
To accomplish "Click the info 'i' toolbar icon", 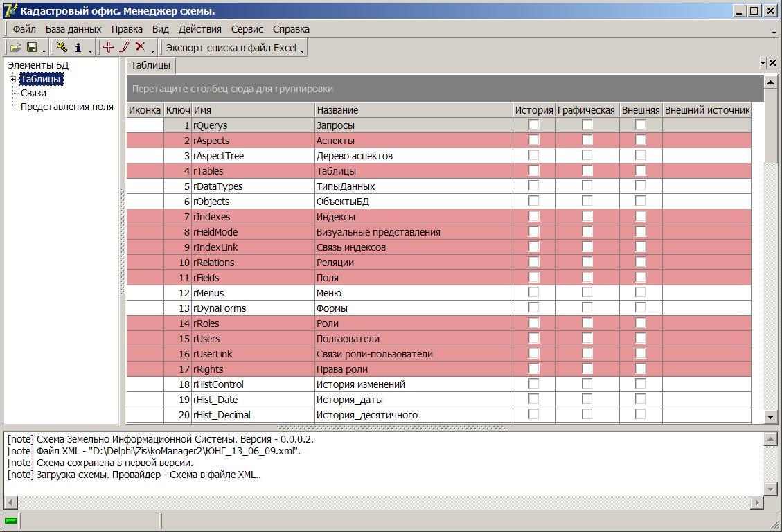I will pos(78,48).
